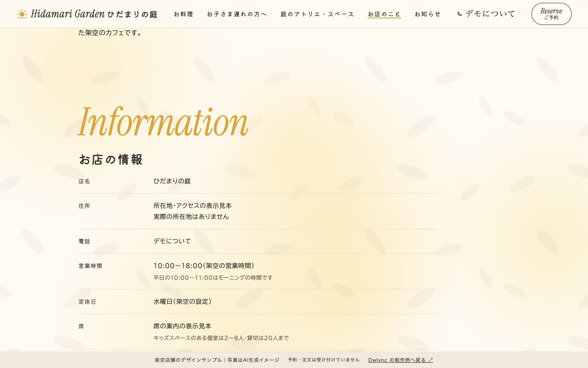The width and height of the screenshot is (588, 368).
Task: Click the キッズスペースのある個室 note
Action: coord(221,338)
